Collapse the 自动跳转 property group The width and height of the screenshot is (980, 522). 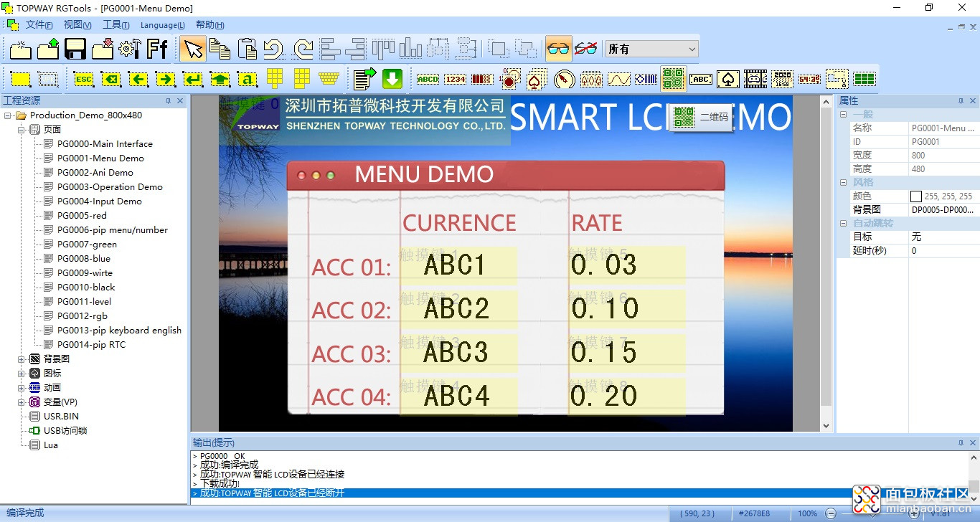pos(844,224)
